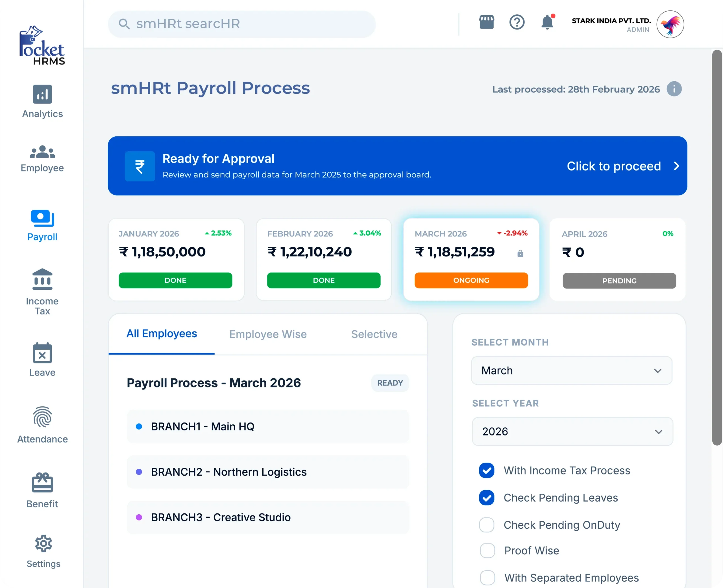Click the notification bell icon

click(547, 23)
